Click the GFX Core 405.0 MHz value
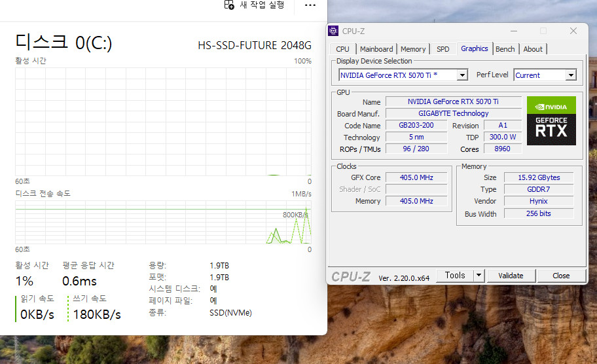This screenshot has width=597, height=364. (x=416, y=177)
